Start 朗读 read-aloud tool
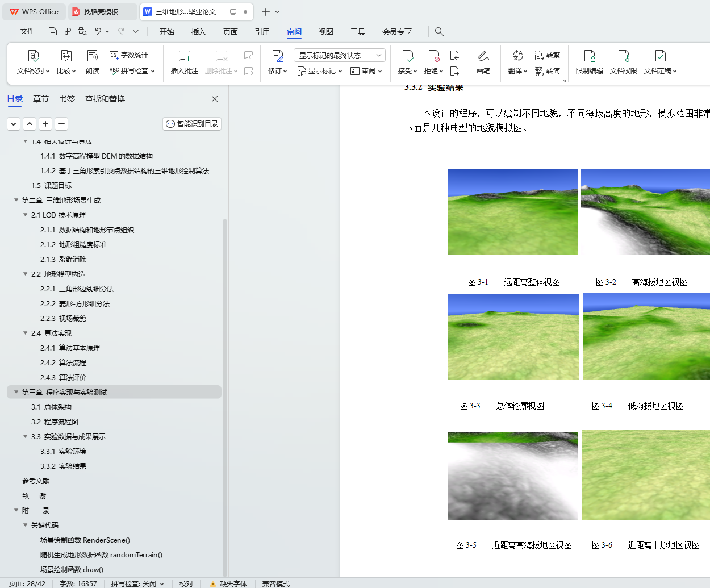This screenshot has width=710, height=588. [93, 62]
